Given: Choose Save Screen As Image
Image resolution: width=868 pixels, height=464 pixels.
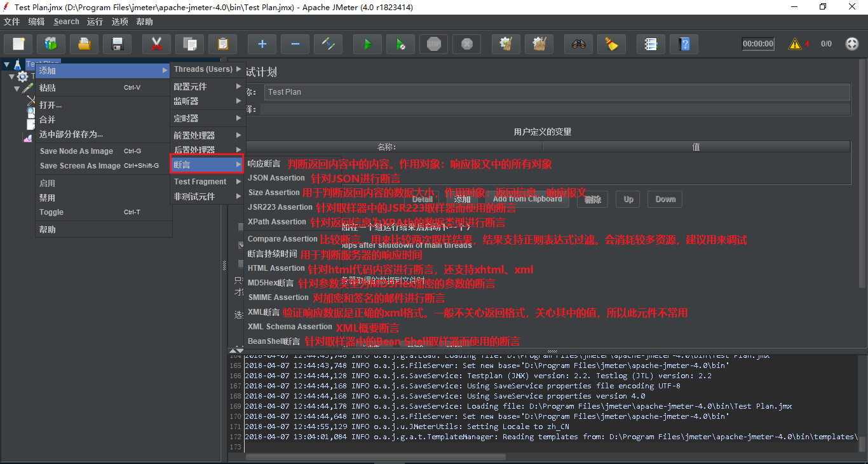Looking at the screenshot, I should [x=104, y=166].
